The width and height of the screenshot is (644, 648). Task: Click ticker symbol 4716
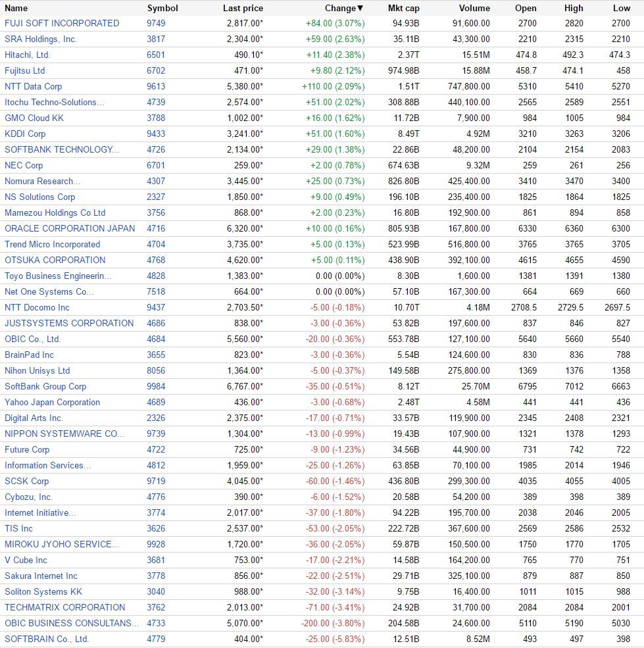pos(157,228)
